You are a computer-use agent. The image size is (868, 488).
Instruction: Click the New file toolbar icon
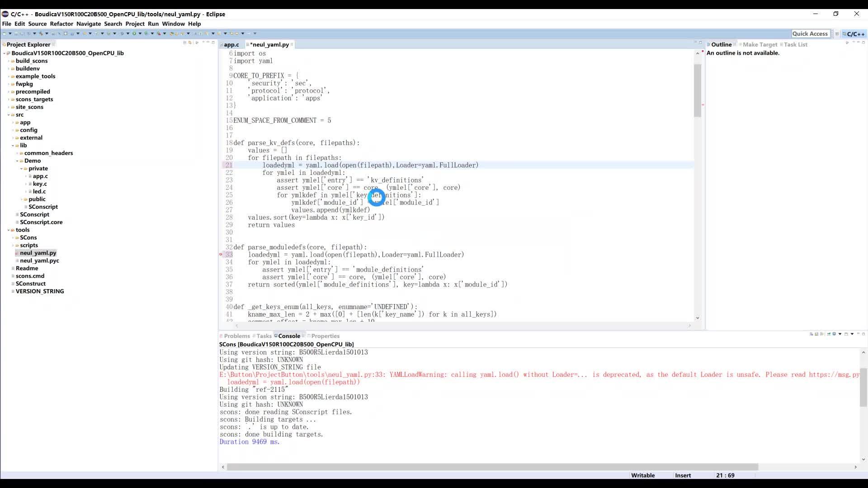(x=4, y=33)
